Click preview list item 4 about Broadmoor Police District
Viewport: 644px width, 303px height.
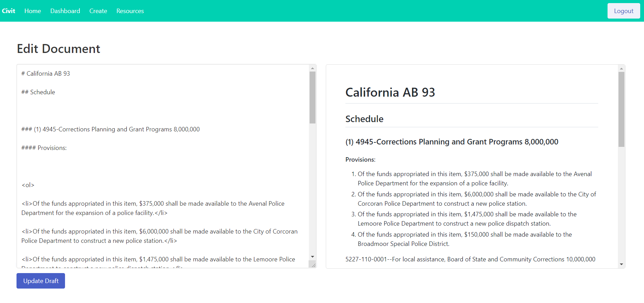[465, 239]
